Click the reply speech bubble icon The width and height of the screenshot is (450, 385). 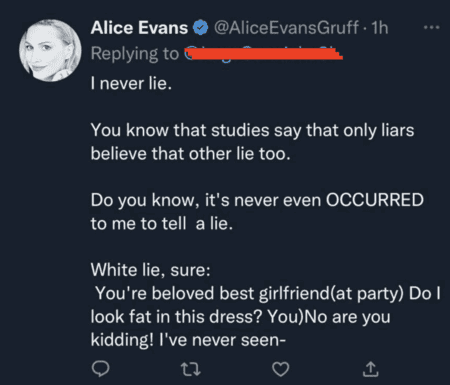click(x=100, y=369)
